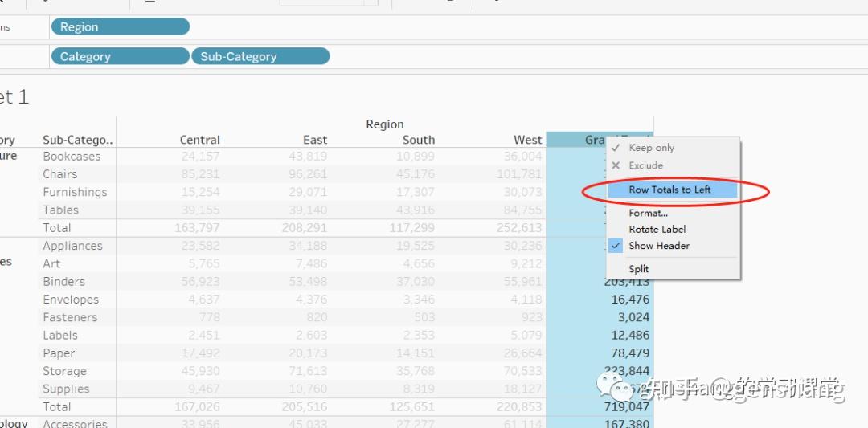The image size is (868, 428).
Task: Click the West column header
Action: coord(527,140)
